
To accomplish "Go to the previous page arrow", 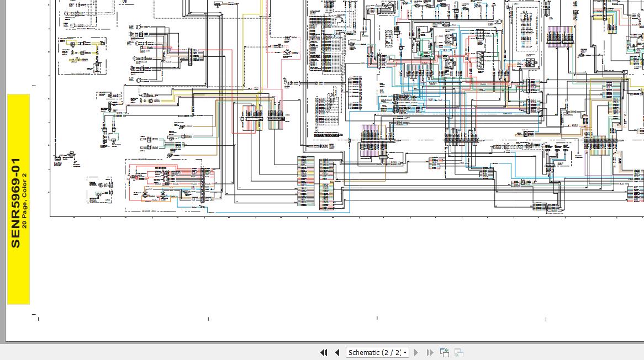I will 337,352.
